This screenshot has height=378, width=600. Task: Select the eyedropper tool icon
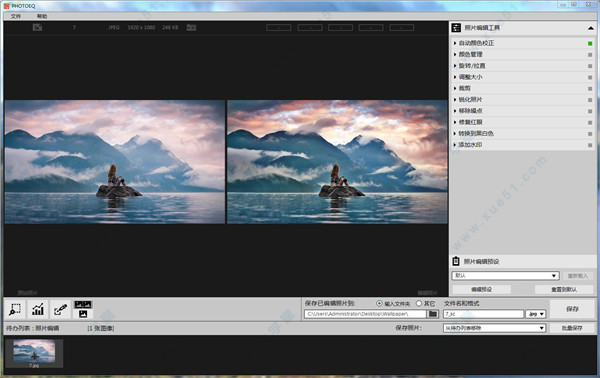[60, 309]
